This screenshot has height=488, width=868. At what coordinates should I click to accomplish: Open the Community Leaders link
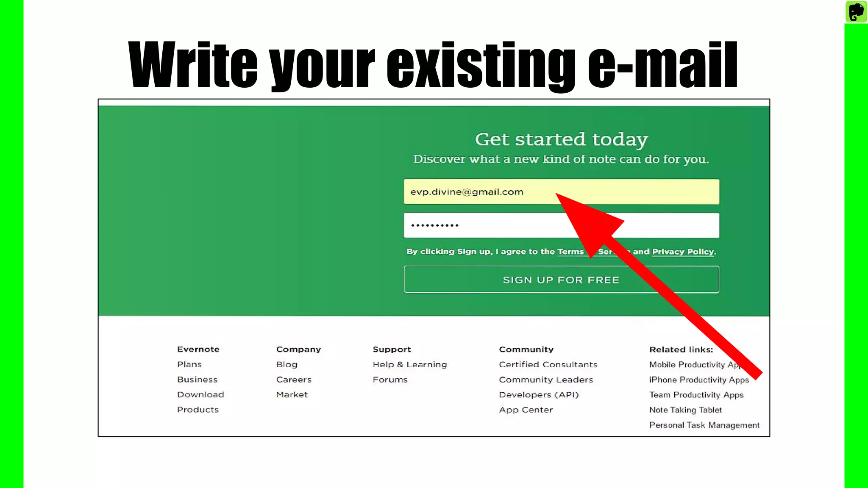tap(546, 380)
